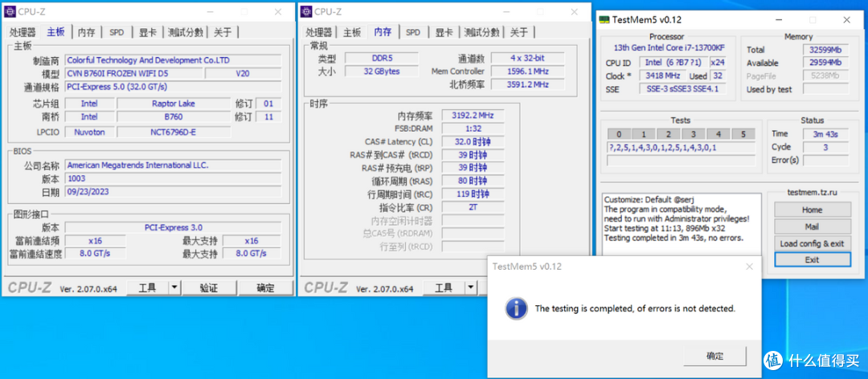Click the Cycle count 3 field

tap(825, 147)
